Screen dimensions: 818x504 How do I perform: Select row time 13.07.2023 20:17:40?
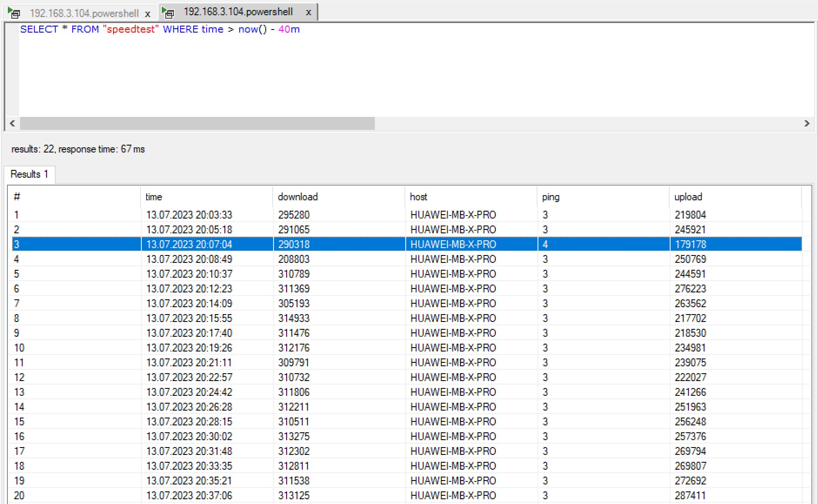(x=189, y=333)
